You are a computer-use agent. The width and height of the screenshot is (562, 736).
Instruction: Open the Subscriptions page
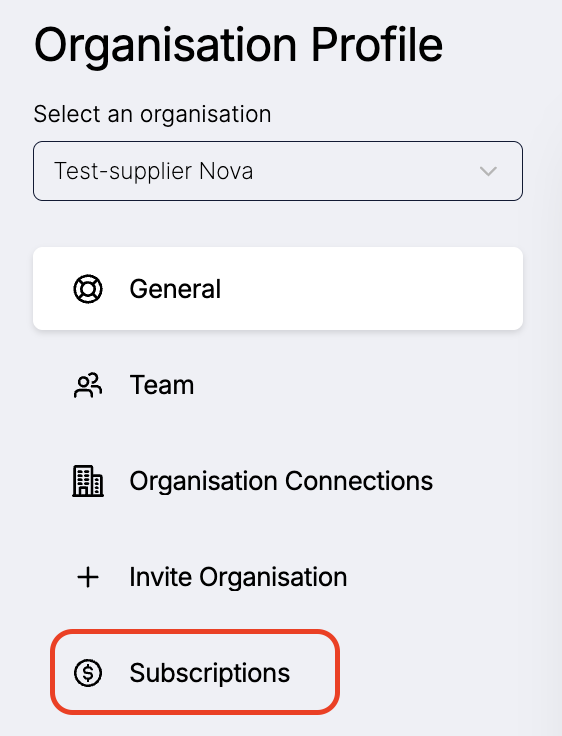195,672
